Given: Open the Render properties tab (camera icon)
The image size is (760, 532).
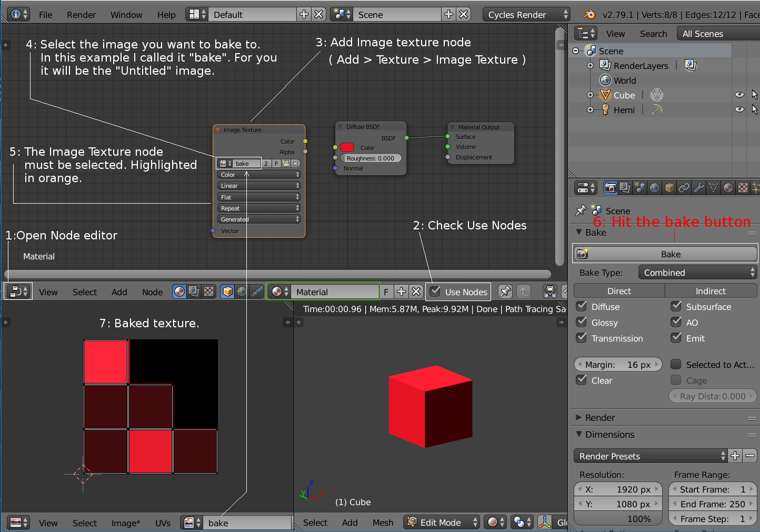Looking at the screenshot, I should pyautogui.click(x=611, y=188).
